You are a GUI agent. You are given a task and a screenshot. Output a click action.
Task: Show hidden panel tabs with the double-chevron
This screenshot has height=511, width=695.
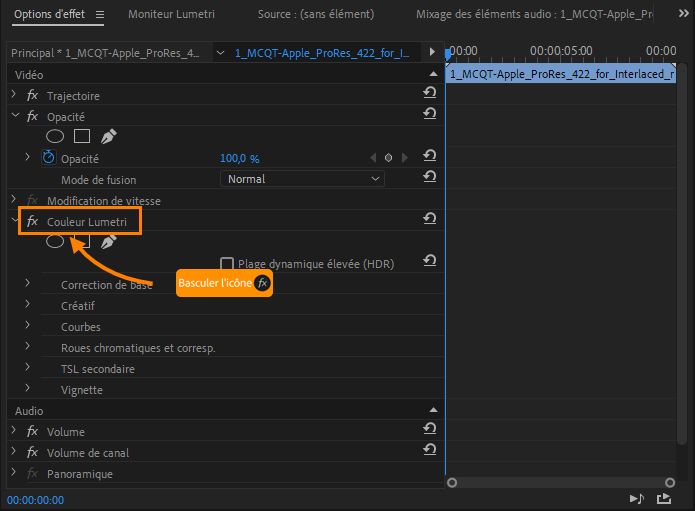click(683, 14)
